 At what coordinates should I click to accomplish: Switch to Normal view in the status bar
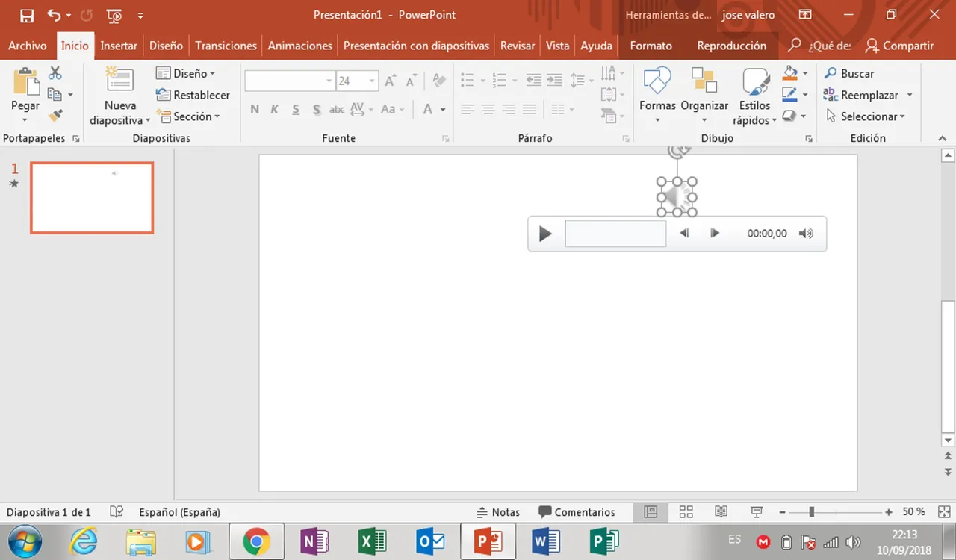pos(651,512)
